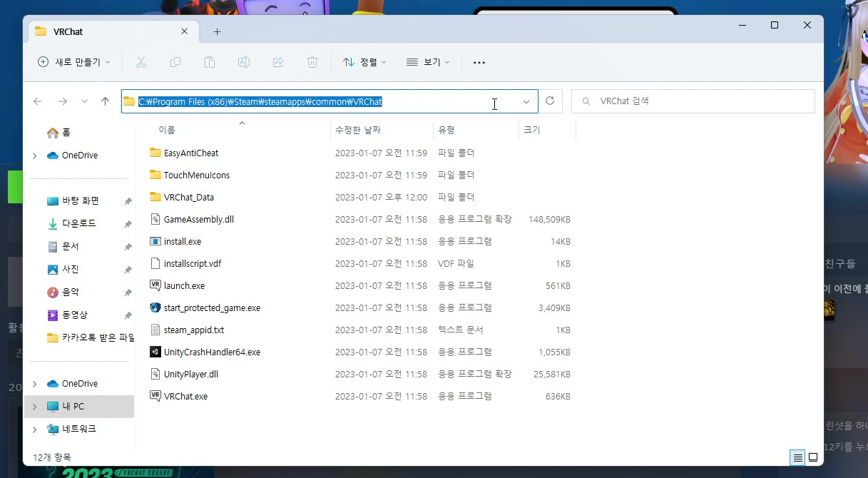868x478 pixels.
Task: Open 동영상 in the navigation pane
Action: click(x=67, y=315)
